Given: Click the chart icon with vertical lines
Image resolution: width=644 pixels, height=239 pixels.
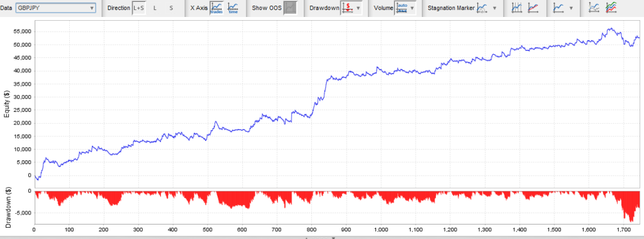Looking at the screenshot, I should click(516, 8).
